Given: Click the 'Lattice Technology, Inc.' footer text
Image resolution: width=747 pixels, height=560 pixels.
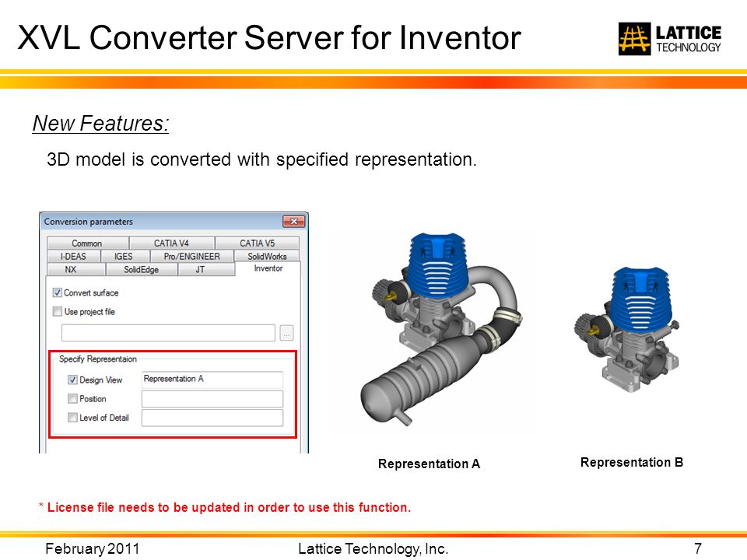Looking at the screenshot, I should coord(373,548).
